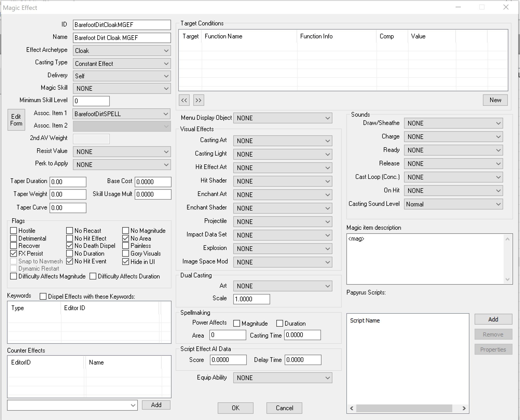This screenshot has height=420, width=520.
Task: Close the Magic Effect window
Action: [506, 7]
